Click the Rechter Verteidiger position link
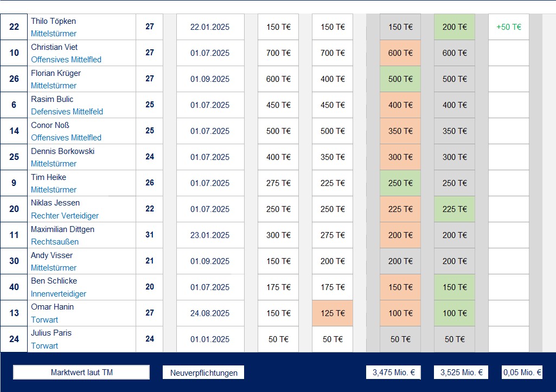 click(x=65, y=216)
